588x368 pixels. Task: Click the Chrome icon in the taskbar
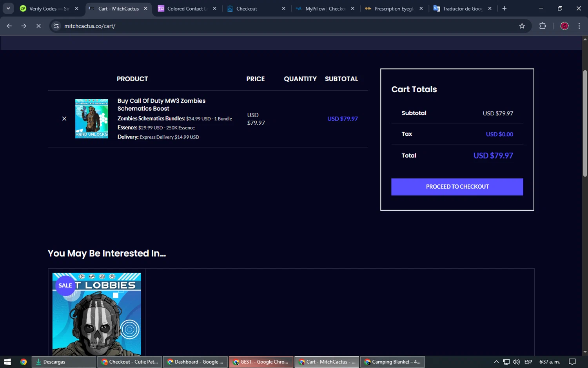24,362
